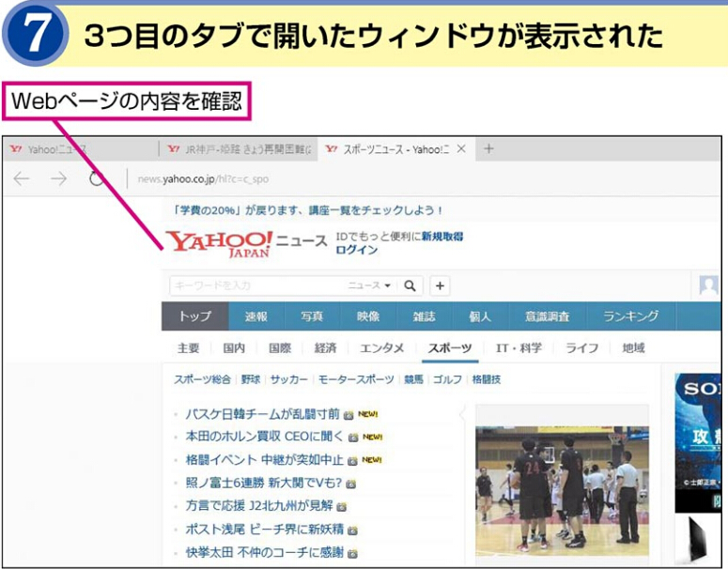Screen dimensions: 728x569
Task: Open headline 照ノ富士6連勝 新大関でVも?
Action: point(263,484)
